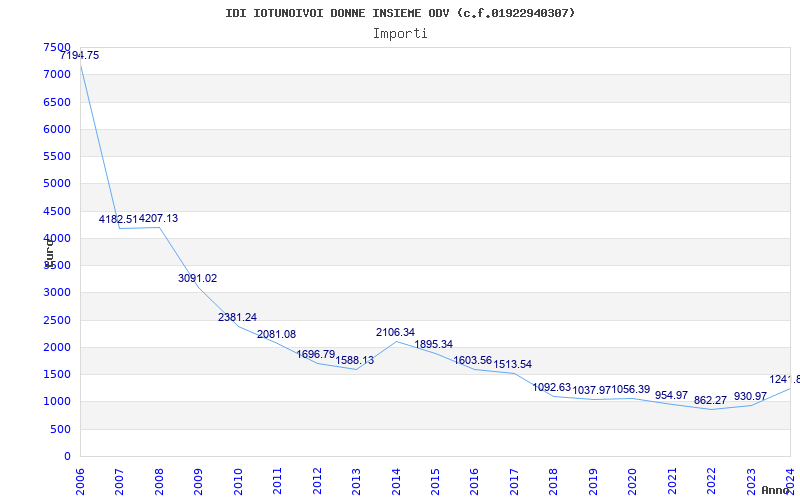Click the x-axis year 2017
The image size is (800, 500).
[514, 482]
